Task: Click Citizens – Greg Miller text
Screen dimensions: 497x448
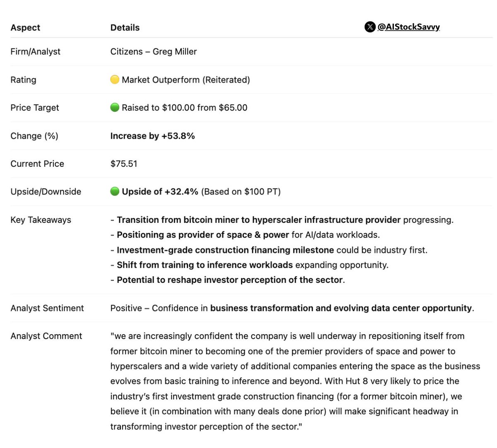Action: 153,52
